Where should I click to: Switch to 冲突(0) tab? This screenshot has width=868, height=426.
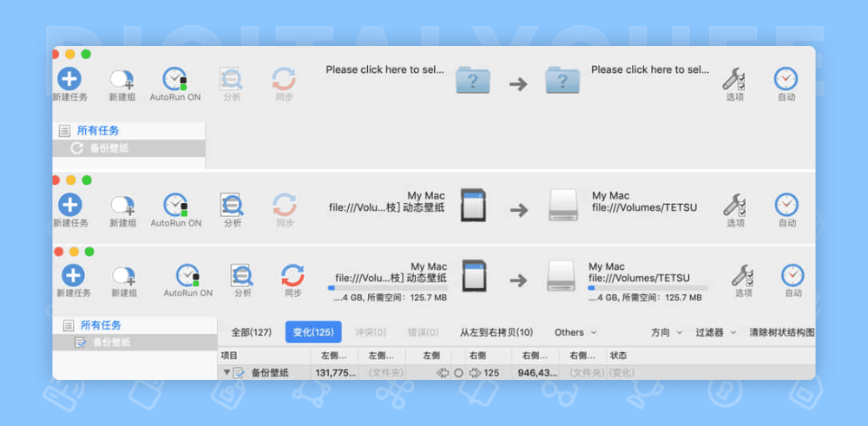371,332
